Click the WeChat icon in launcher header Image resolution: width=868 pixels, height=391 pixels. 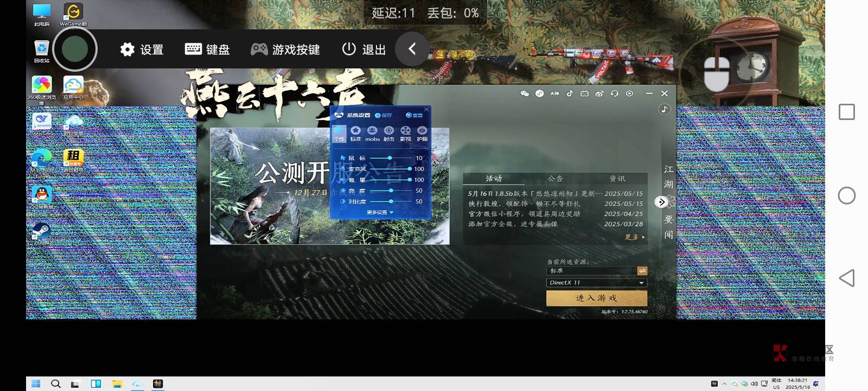point(525,93)
